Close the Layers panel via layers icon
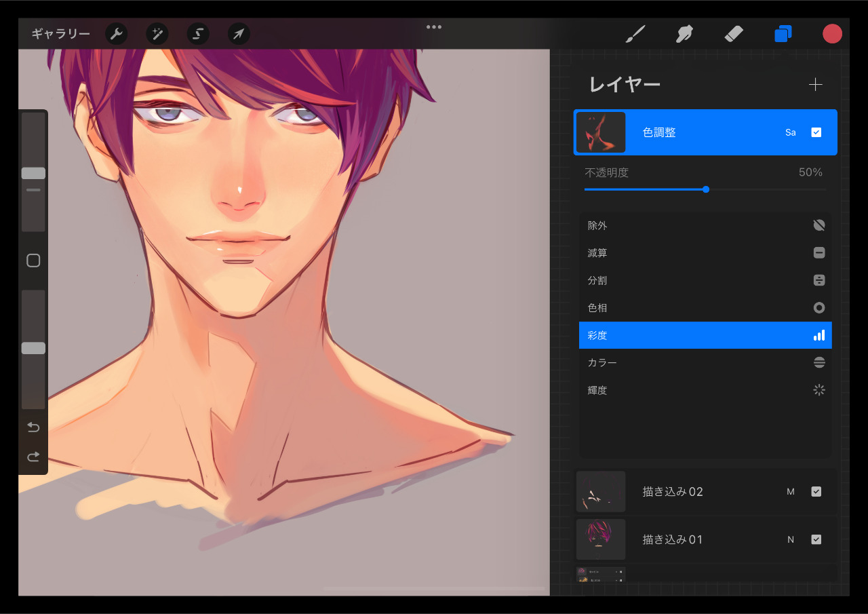 point(783,34)
